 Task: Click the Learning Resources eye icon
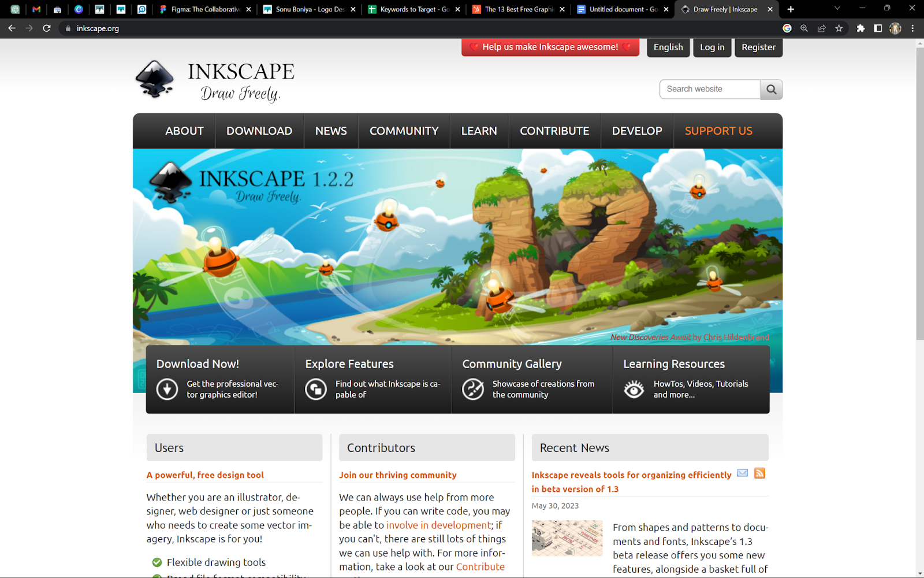pyautogui.click(x=634, y=389)
